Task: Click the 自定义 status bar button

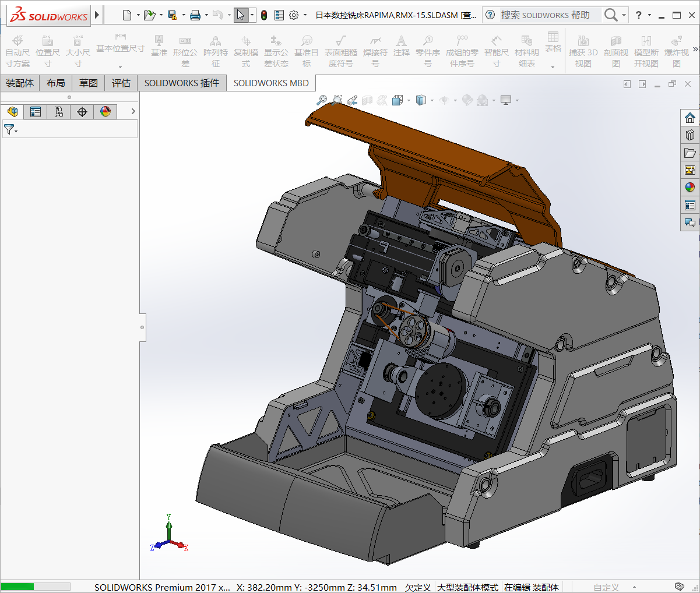Action: coord(606,587)
